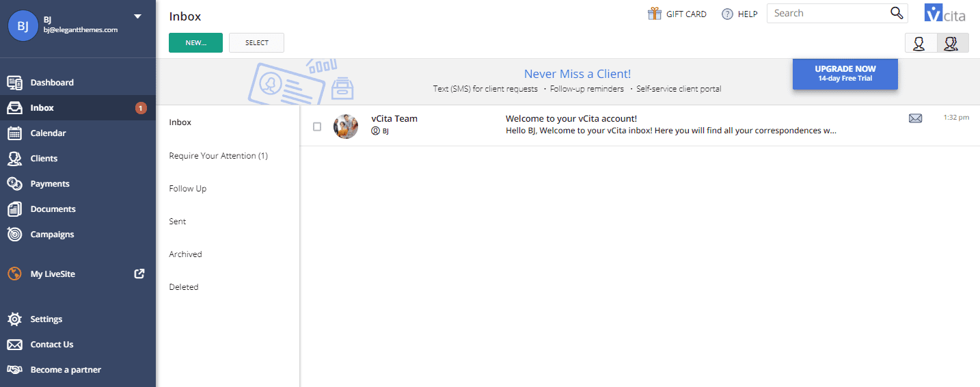Open LiveSite via external link arrow icon

coord(139,273)
